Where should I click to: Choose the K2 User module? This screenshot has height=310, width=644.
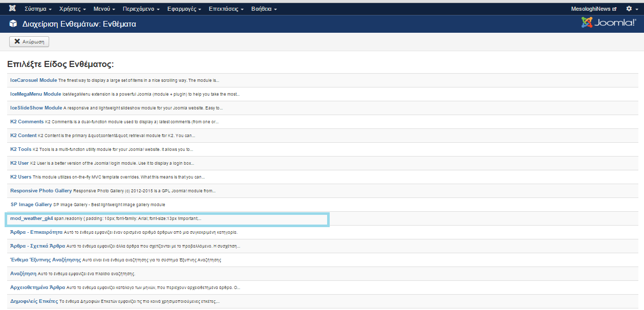19,163
